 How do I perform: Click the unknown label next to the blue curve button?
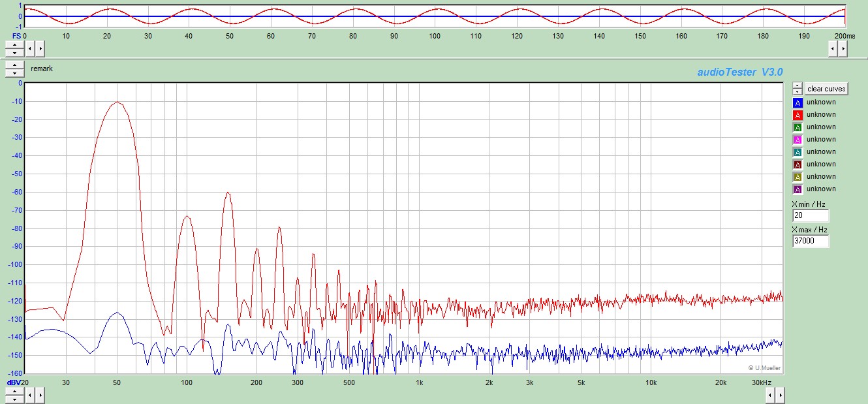821,102
